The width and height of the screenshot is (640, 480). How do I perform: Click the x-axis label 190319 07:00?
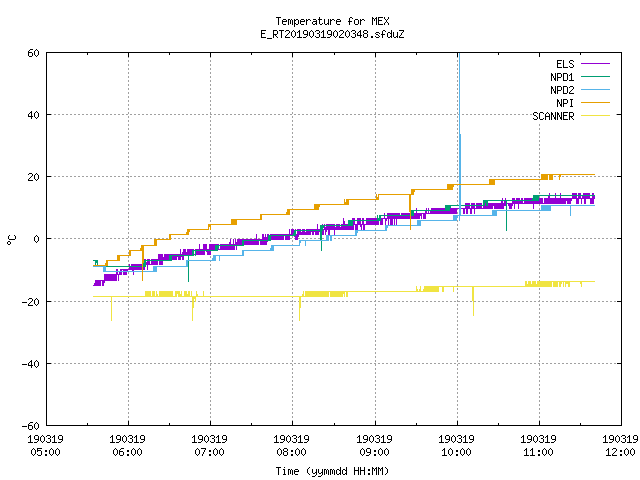click(x=209, y=446)
